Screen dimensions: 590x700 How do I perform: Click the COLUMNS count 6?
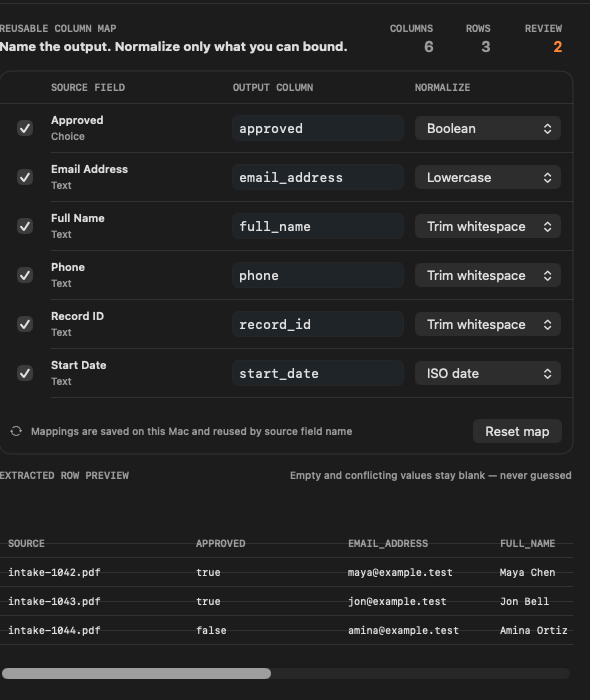pyautogui.click(x=428, y=47)
